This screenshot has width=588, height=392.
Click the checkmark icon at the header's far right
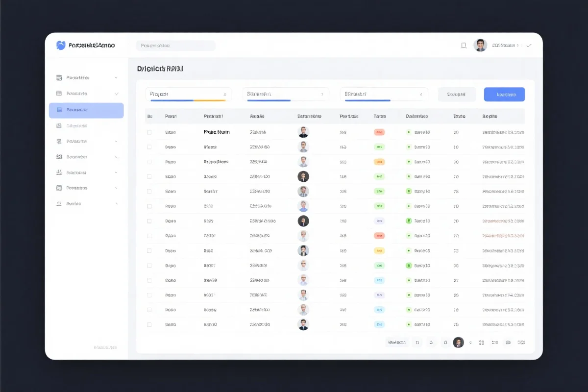click(529, 46)
